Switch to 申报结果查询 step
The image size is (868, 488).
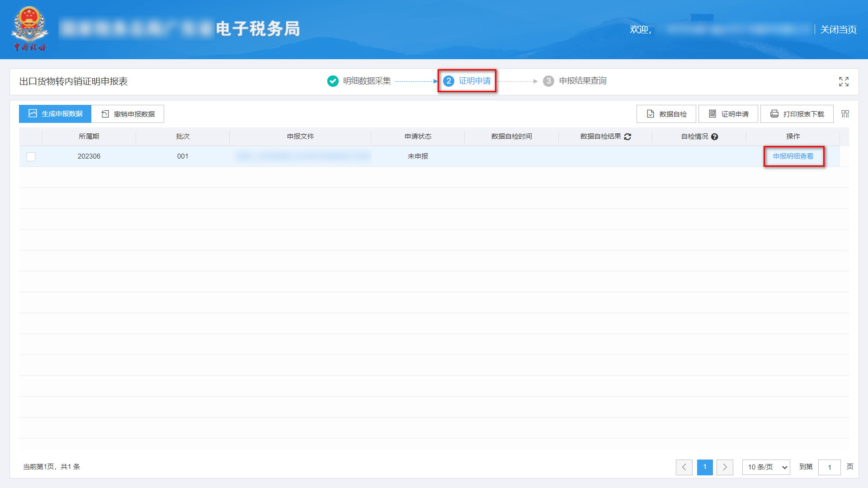click(583, 81)
